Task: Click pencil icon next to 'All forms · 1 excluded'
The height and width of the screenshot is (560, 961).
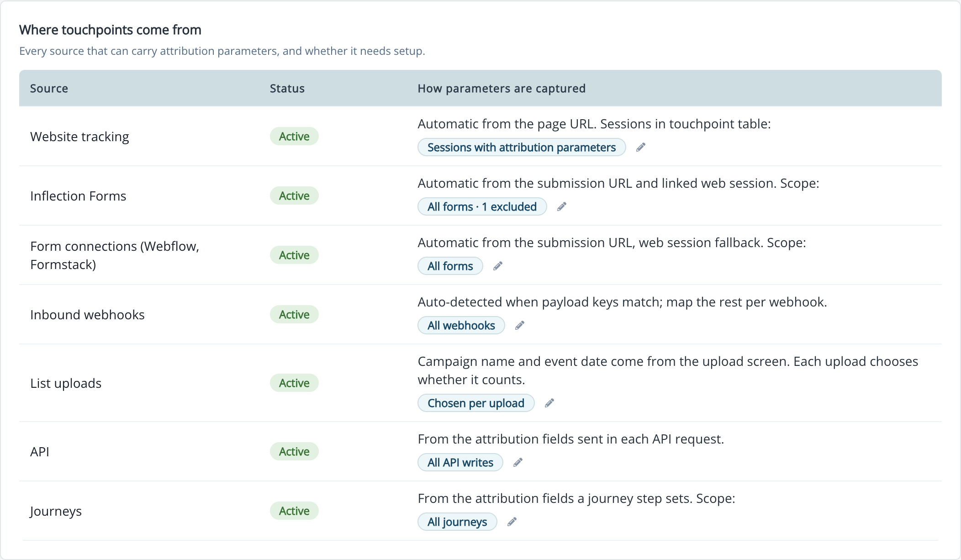Action: coord(562,206)
